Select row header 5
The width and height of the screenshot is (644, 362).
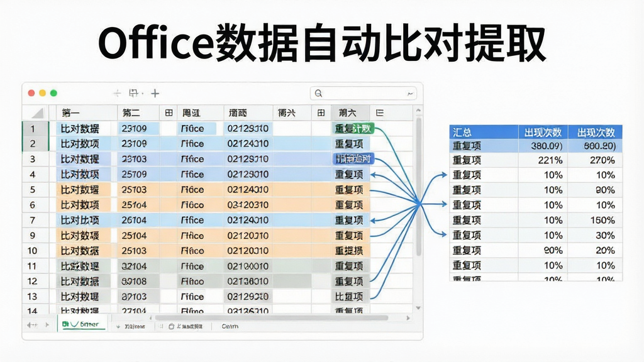33,190
